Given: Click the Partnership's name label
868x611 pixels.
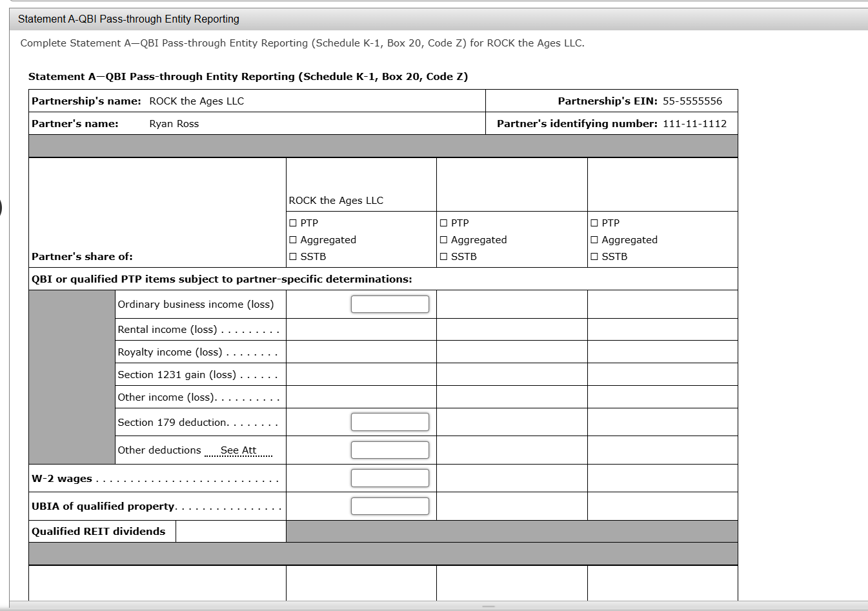Looking at the screenshot, I should point(86,101).
